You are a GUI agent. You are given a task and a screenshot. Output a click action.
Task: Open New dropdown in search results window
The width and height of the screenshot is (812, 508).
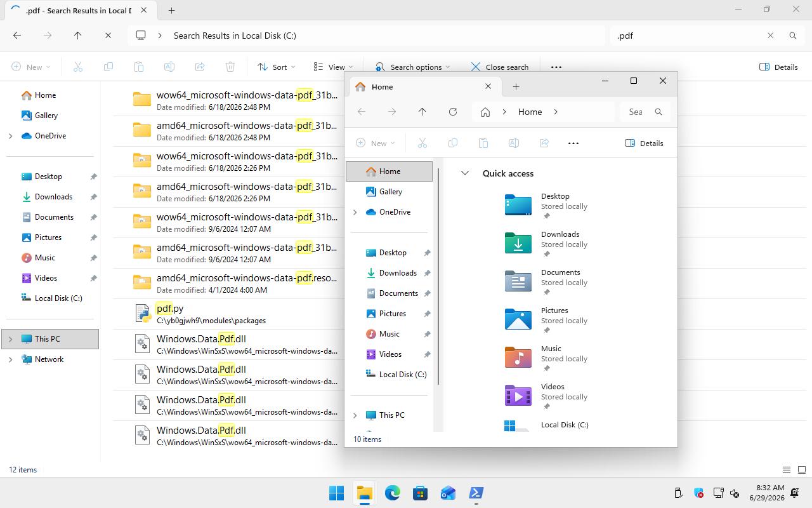[30, 67]
